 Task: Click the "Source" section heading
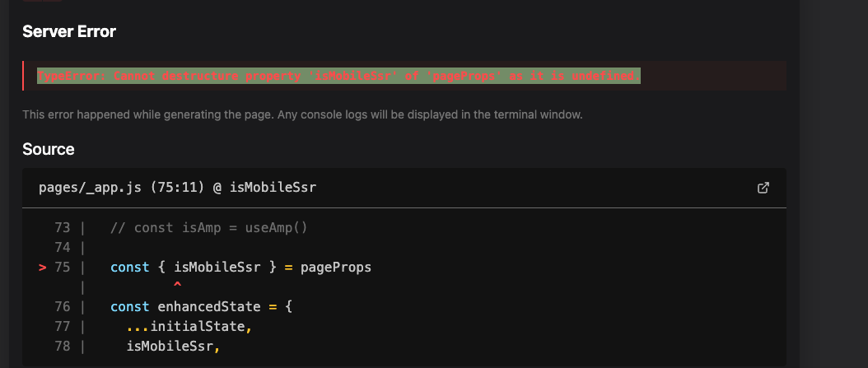pos(49,149)
